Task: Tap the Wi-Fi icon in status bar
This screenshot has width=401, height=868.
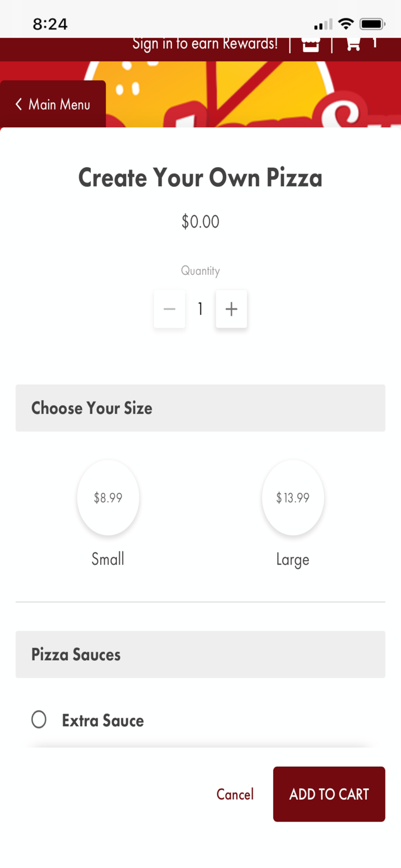Action: [346, 24]
